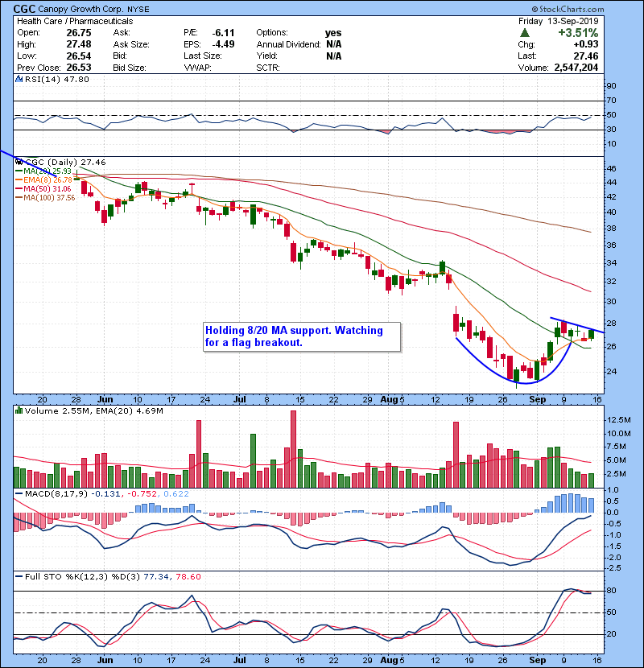
Task: Click the Options value yes
Action: [333, 33]
